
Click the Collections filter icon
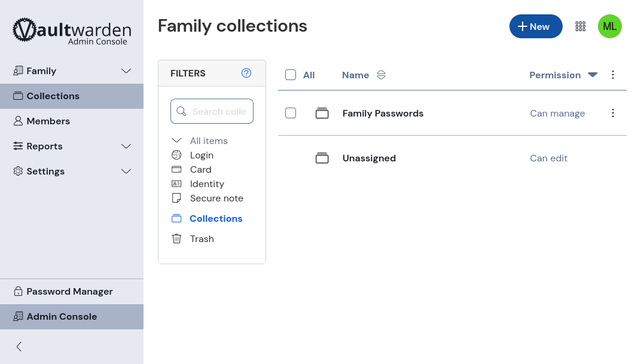coord(176,218)
